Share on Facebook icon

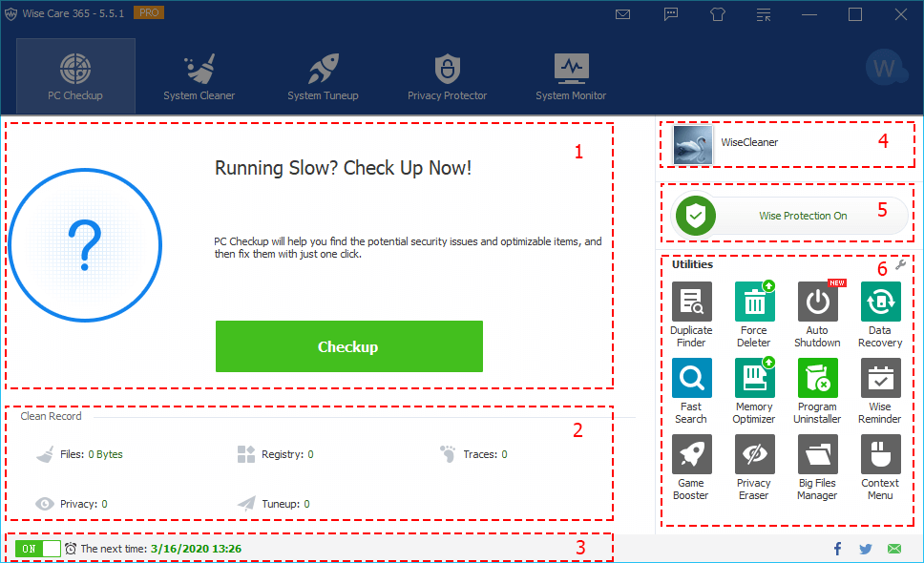(x=837, y=549)
